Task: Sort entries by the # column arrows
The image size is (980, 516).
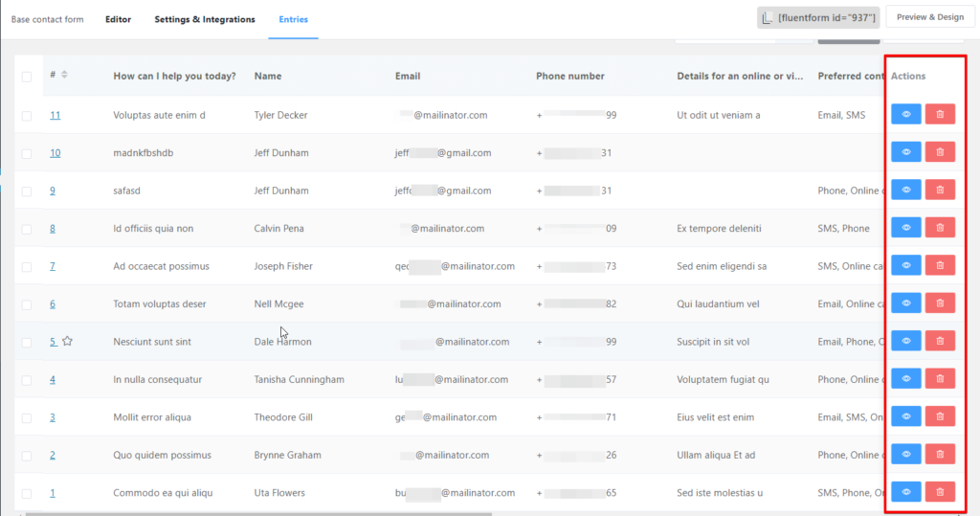Action: 64,75
